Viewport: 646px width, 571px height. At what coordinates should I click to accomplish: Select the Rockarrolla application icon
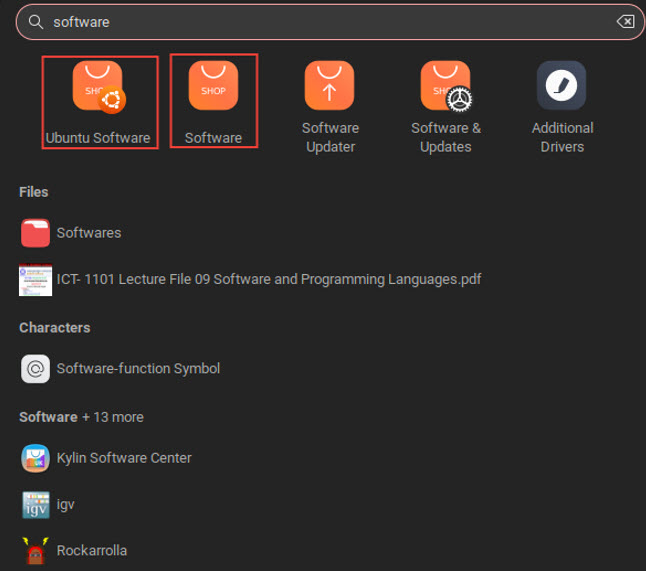coord(35,551)
